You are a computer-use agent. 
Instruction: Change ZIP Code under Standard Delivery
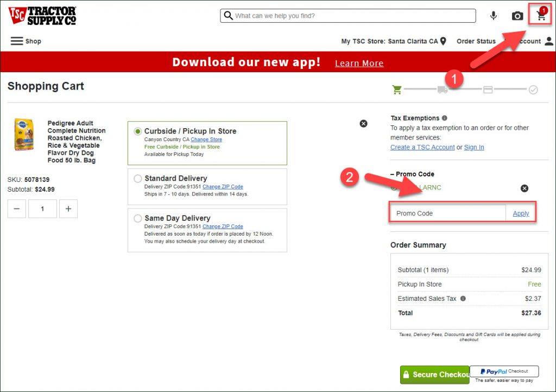(x=223, y=187)
